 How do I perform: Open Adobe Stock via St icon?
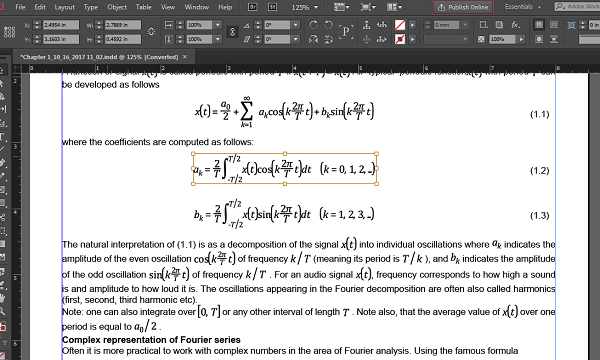coord(272,7)
